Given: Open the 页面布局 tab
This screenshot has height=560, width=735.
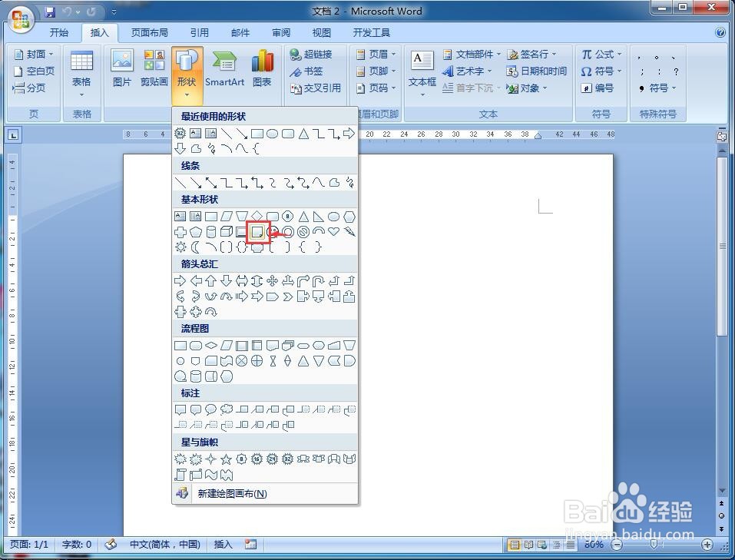Looking at the screenshot, I should (x=149, y=32).
